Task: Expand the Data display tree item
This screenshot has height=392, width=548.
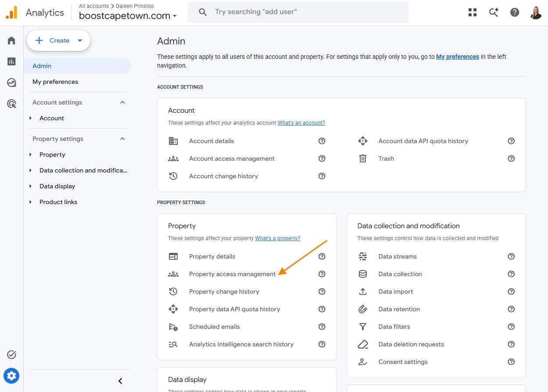Action: tap(30, 186)
